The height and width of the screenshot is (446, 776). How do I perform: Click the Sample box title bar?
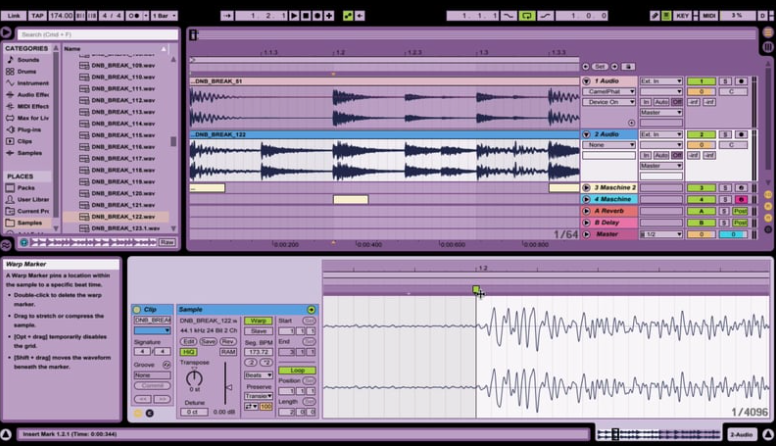click(247, 309)
